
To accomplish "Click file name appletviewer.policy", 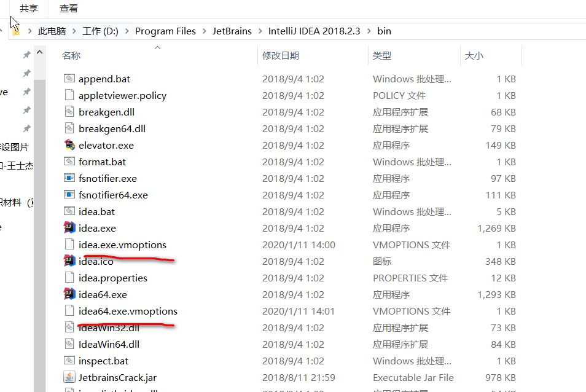I will [x=123, y=96].
